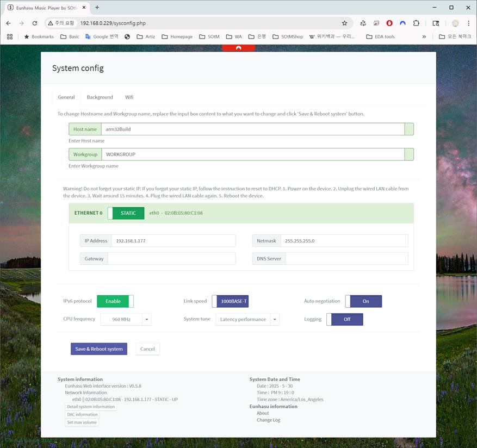Click the apps grid icon in bookmarks bar

click(x=10, y=36)
